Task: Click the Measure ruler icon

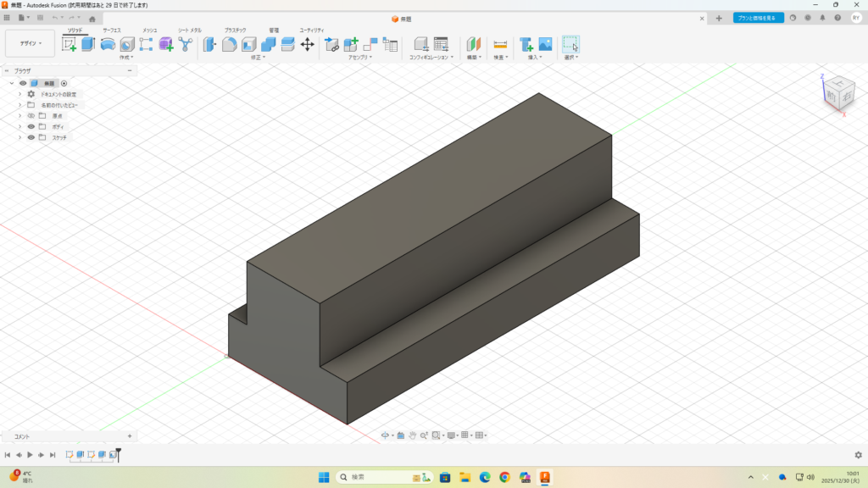Action: pos(500,44)
